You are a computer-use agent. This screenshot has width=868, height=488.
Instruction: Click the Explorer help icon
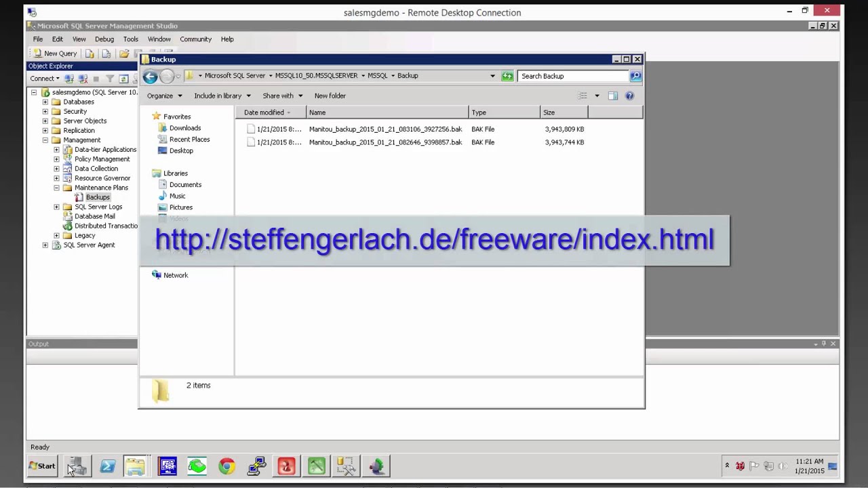point(629,96)
